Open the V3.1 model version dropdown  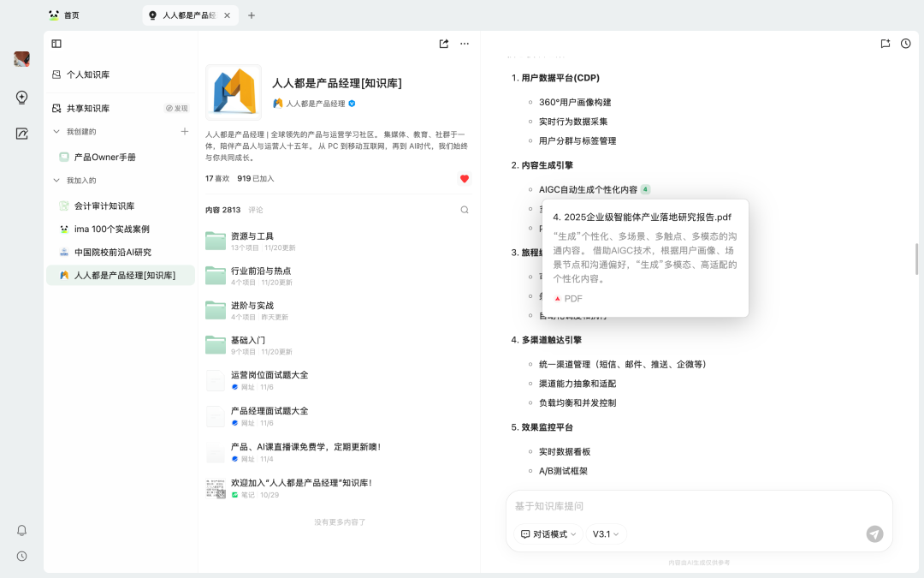(606, 533)
